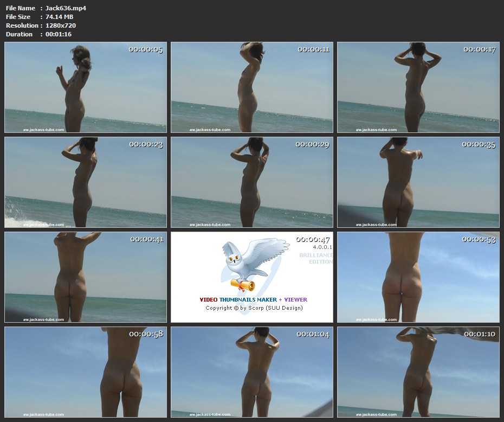Select the thumbnail at 00:00:23
Screen dimensions: 504x422
[x=86, y=182]
